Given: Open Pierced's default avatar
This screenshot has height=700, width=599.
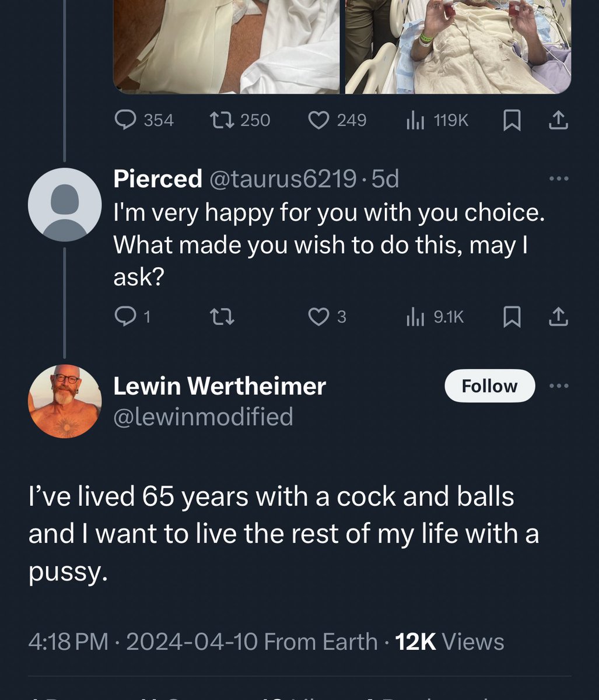Looking at the screenshot, I should click(x=65, y=205).
